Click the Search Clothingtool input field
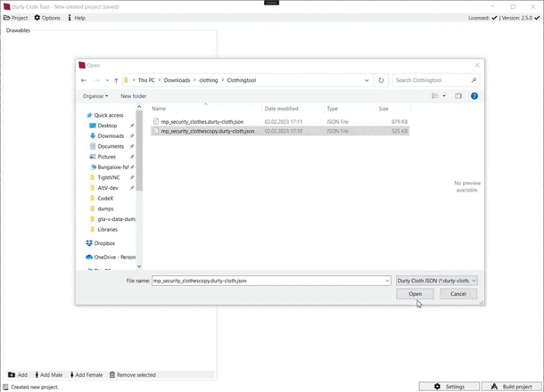The width and height of the screenshot is (544, 392). pos(433,80)
